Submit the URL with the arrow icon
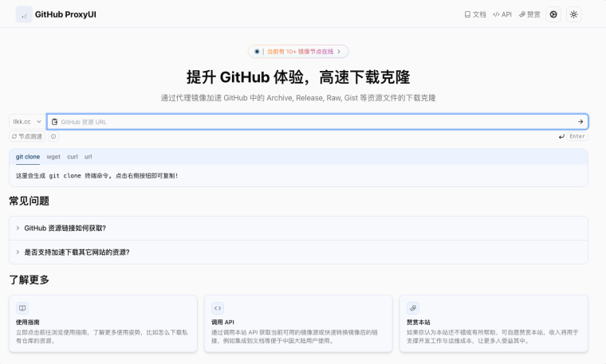606x364 pixels. click(580, 122)
